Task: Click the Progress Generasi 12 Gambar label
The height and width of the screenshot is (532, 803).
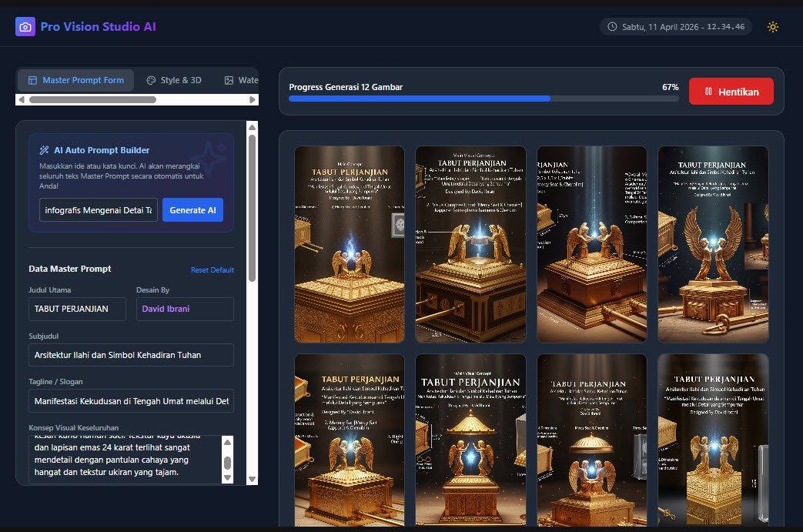Action: 346,87
